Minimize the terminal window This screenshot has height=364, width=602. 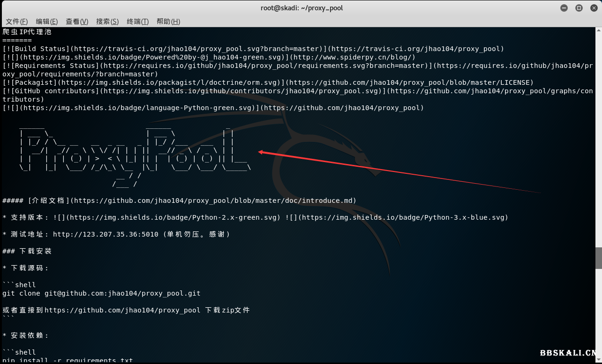tap(564, 8)
